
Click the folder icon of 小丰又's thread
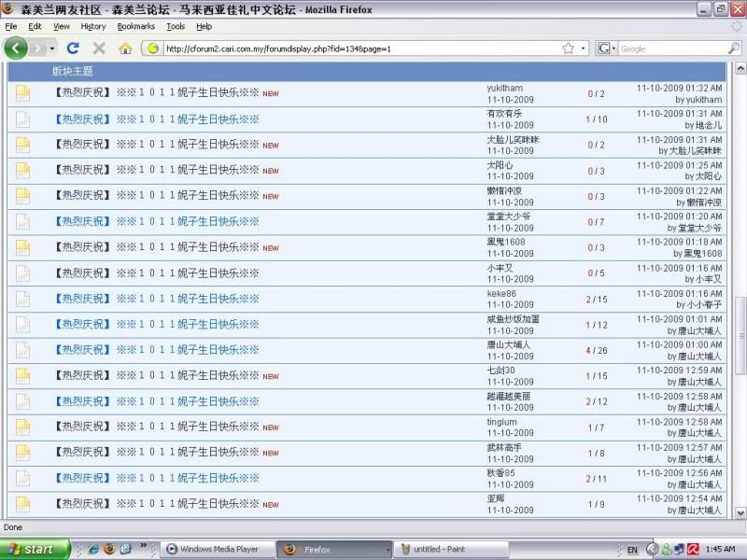click(x=22, y=273)
